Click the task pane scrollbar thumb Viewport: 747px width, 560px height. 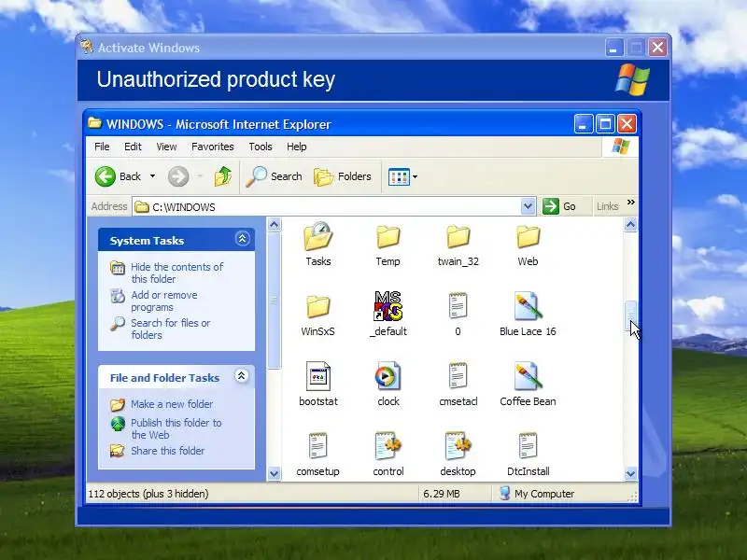point(274,301)
